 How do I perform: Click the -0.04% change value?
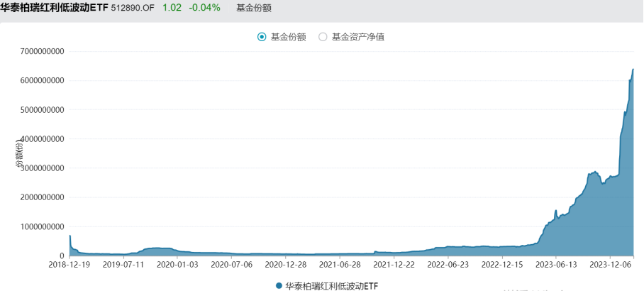pos(204,8)
